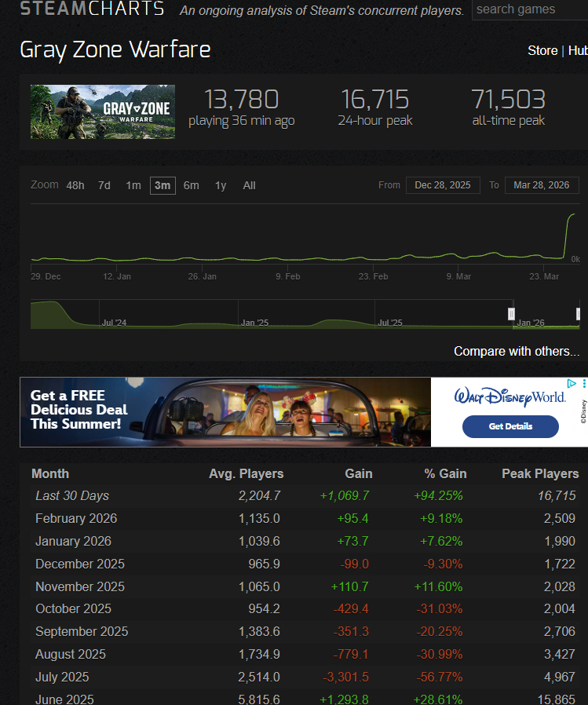Click the 16,715 24-hour peak figure

tap(375, 99)
